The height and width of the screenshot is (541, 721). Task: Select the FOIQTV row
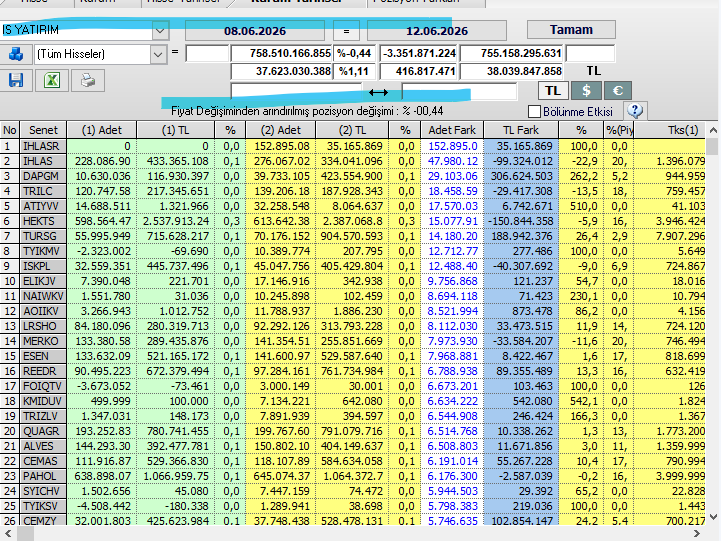click(x=353, y=386)
